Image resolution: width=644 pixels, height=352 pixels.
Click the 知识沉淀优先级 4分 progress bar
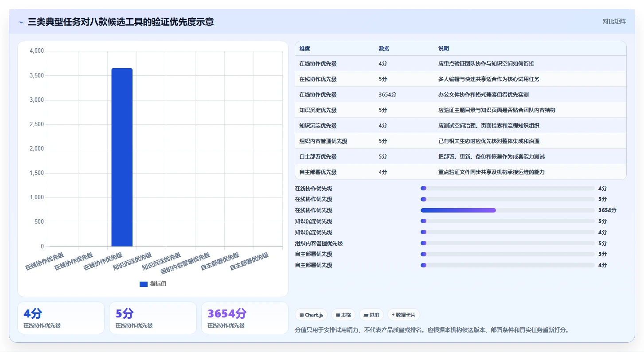[x=507, y=232]
